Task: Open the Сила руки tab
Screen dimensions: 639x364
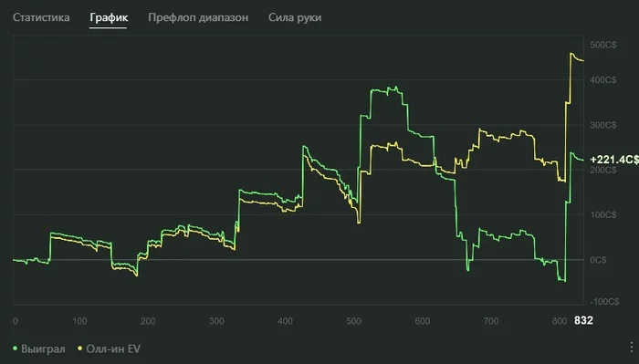Action: pyautogui.click(x=295, y=17)
